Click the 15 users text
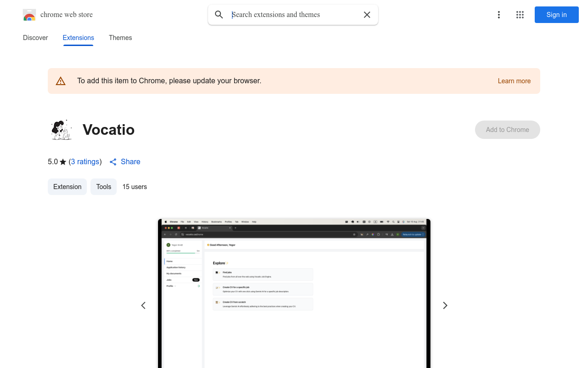 pos(135,187)
